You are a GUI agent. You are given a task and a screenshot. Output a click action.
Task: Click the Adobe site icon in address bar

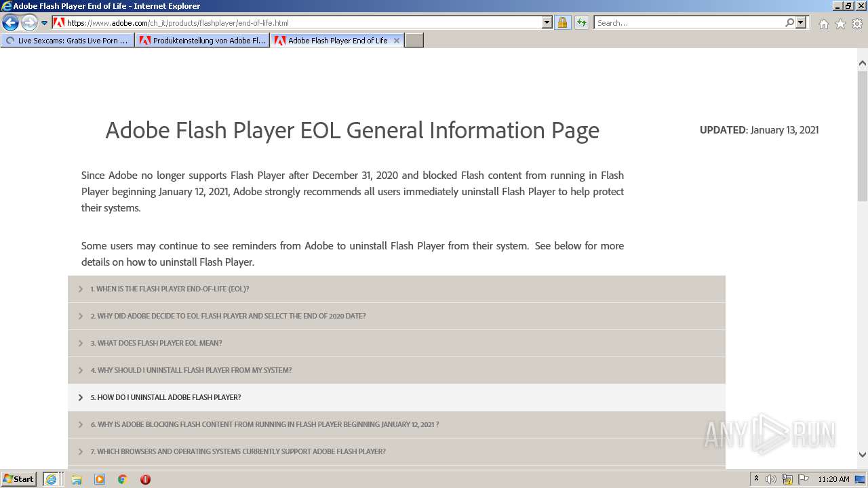point(59,22)
